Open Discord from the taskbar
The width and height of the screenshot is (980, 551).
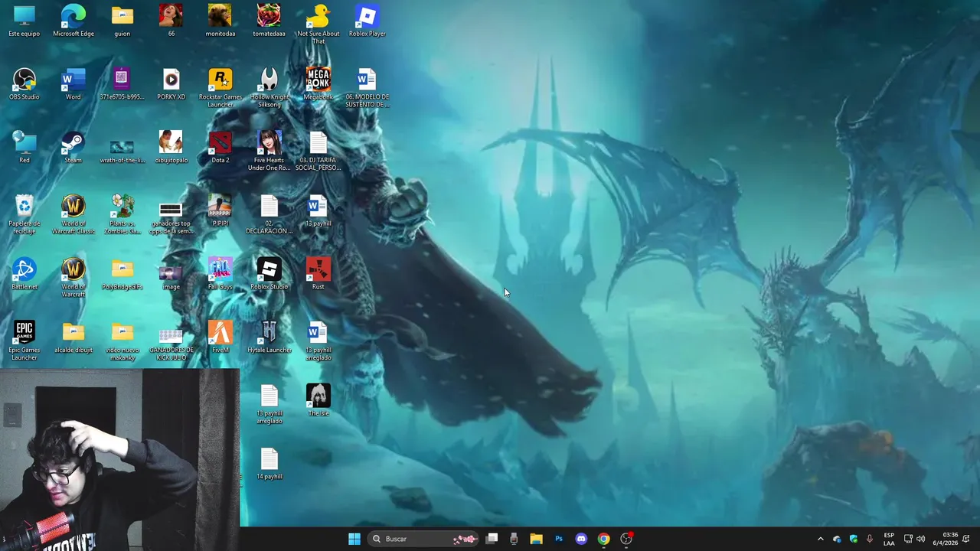pos(581,539)
